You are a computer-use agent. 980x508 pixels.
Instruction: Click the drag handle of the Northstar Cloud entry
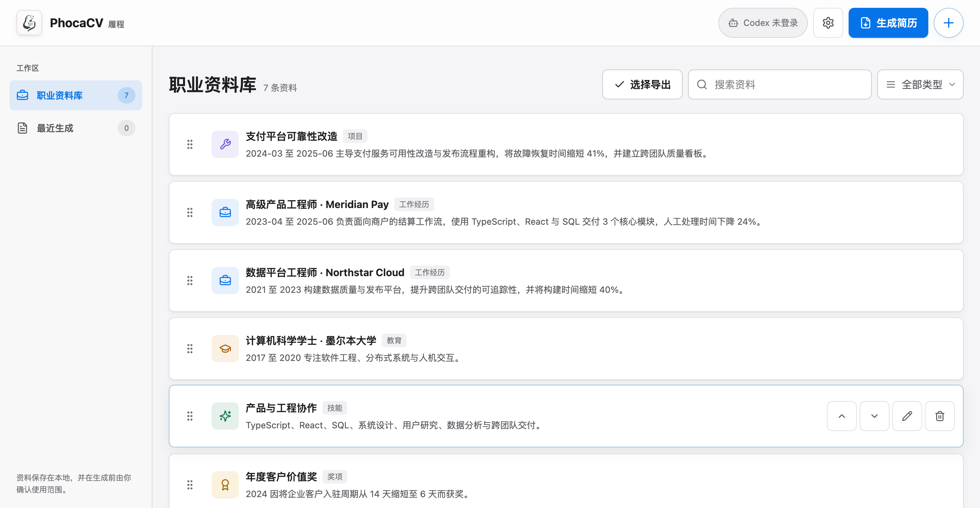(x=190, y=281)
